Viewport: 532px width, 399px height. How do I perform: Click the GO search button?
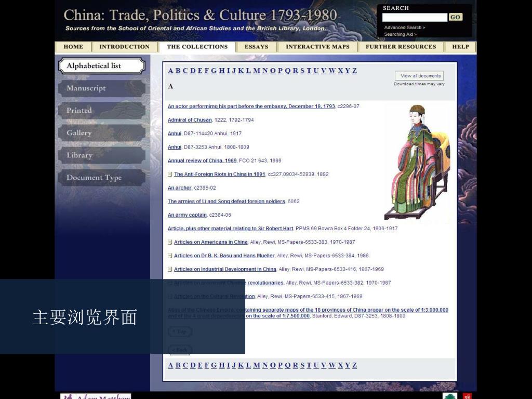[x=455, y=17]
